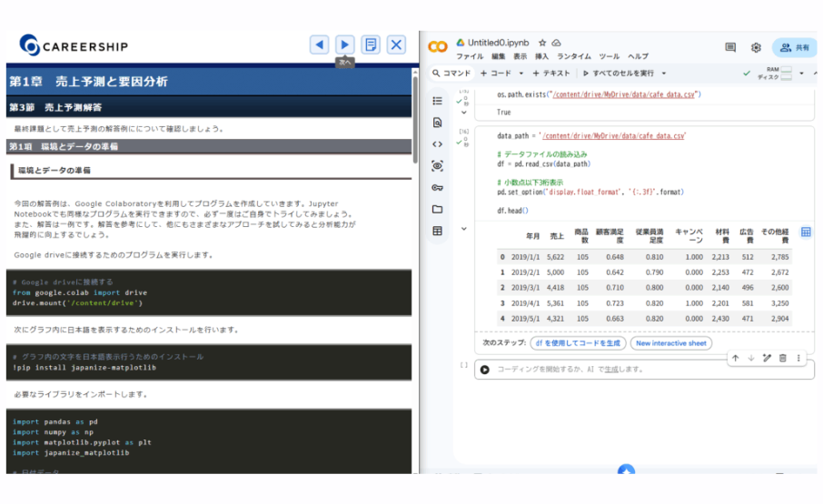Convert df output to interactive table

805,232
